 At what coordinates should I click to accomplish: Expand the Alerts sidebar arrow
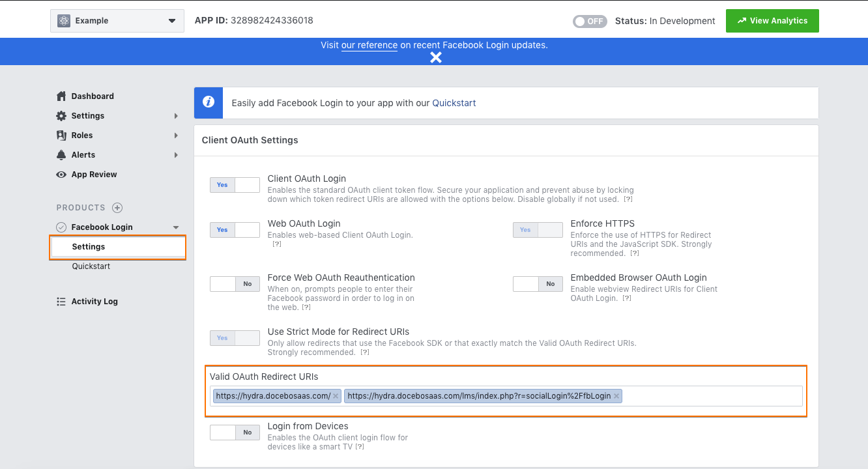[176, 155]
